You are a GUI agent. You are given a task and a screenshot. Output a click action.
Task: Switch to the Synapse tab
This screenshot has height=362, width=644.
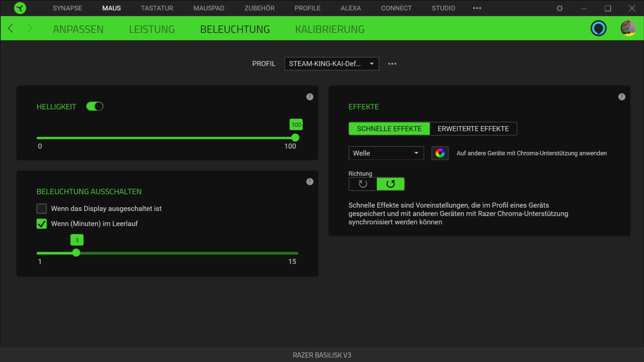(x=67, y=8)
